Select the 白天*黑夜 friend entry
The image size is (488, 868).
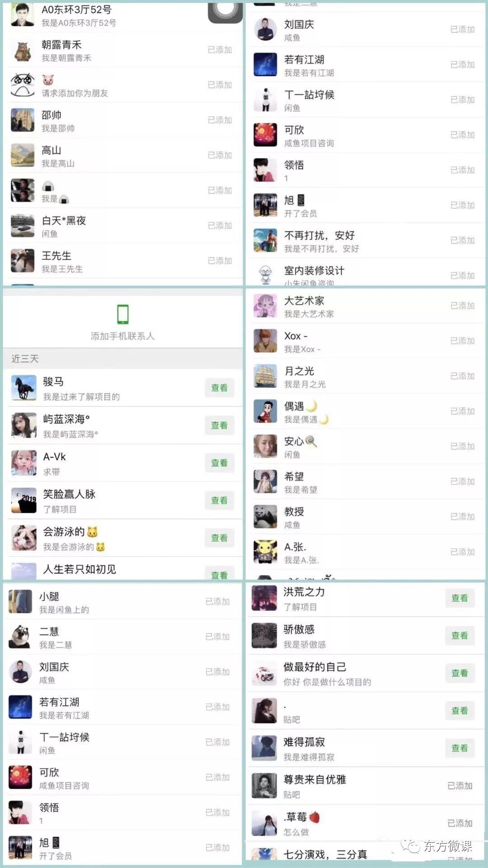click(123, 226)
